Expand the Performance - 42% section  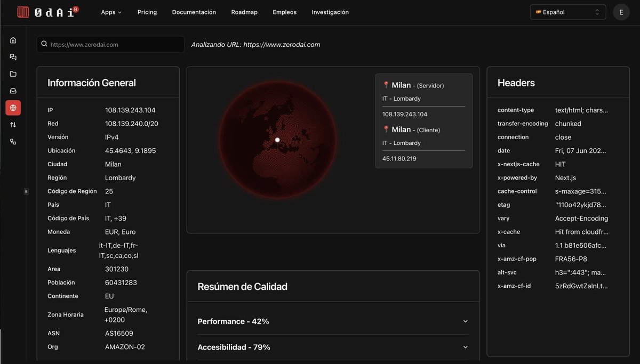coord(333,321)
